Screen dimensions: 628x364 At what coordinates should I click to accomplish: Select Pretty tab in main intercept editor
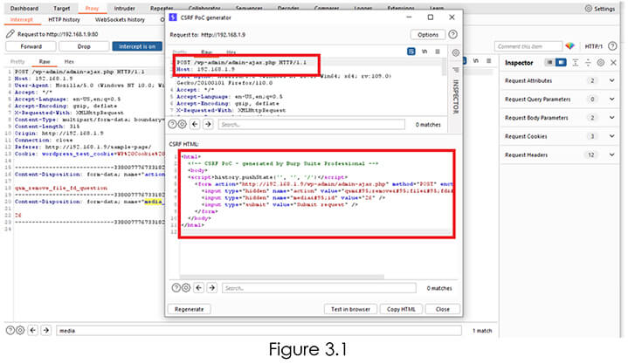point(17,62)
